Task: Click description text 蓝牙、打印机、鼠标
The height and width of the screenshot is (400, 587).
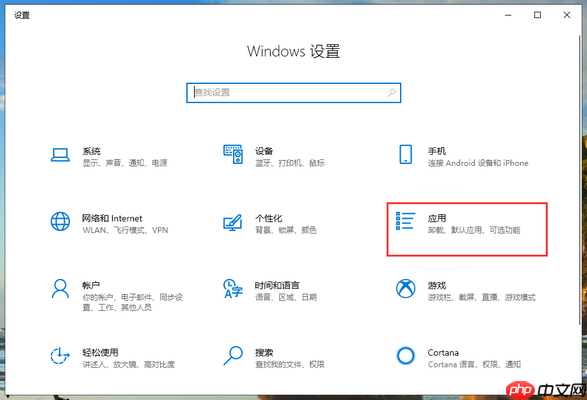Action: click(x=290, y=163)
